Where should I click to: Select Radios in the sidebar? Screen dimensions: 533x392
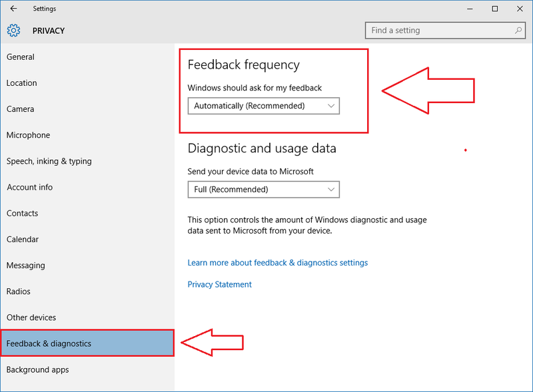pyautogui.click(x=19, y=292)
